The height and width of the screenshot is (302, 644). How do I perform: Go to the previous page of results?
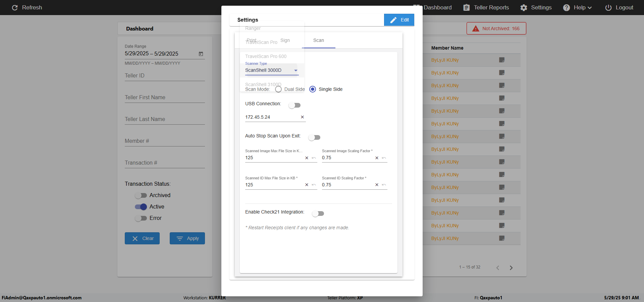[498, 267]
